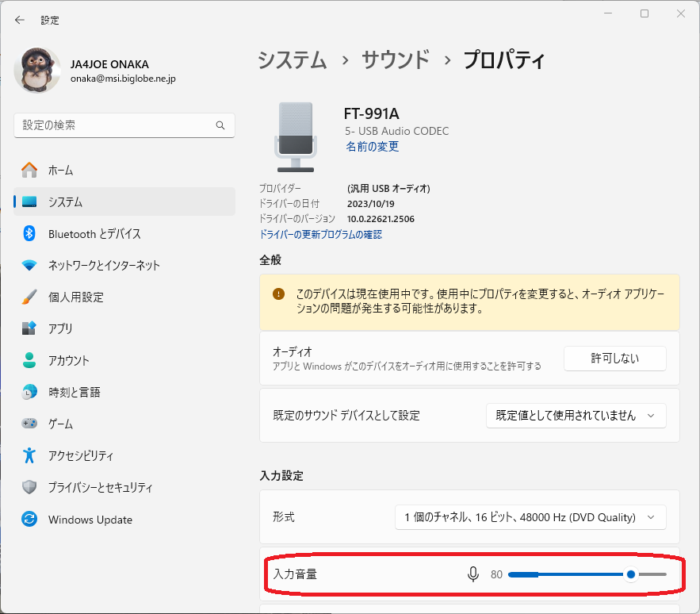
Task: Click the microphone icon beside input volume
Action: (473, 574)
